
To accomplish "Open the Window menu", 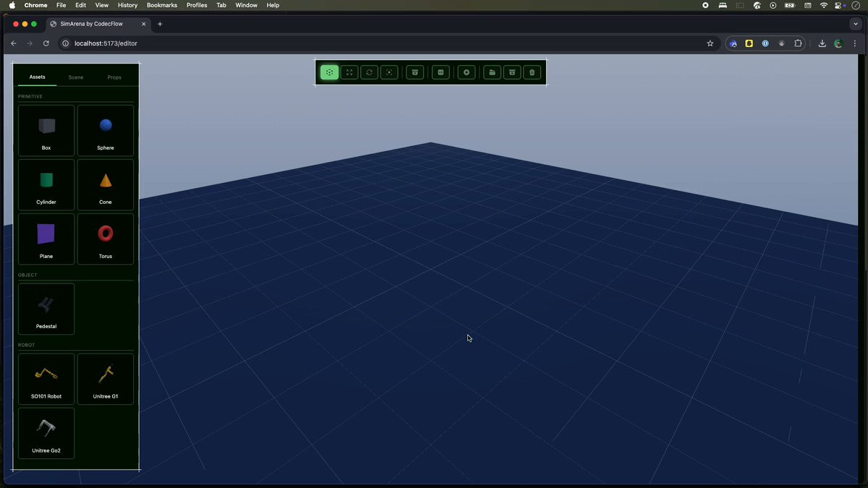I will tap(247, 5).
